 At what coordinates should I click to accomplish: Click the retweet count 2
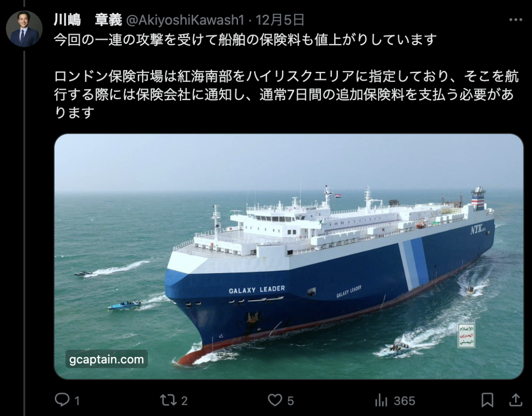click(x=184, y=401)
